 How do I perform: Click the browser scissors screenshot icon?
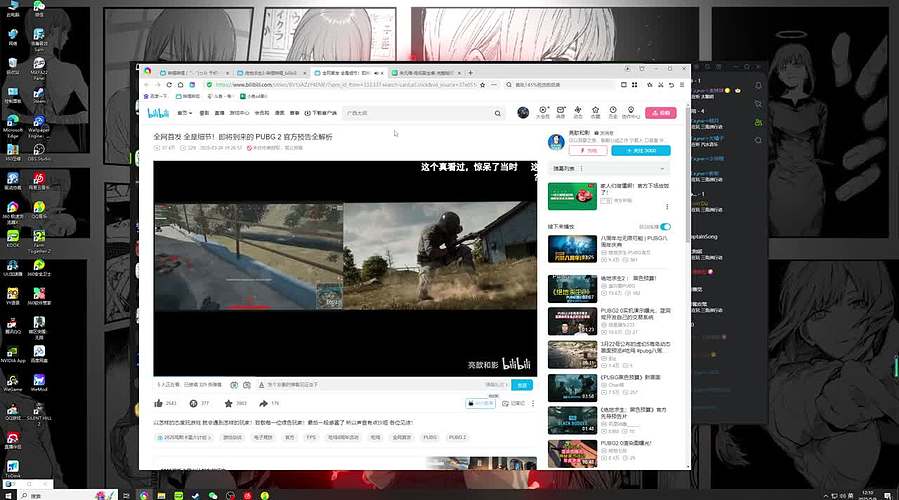click(660, 85)
